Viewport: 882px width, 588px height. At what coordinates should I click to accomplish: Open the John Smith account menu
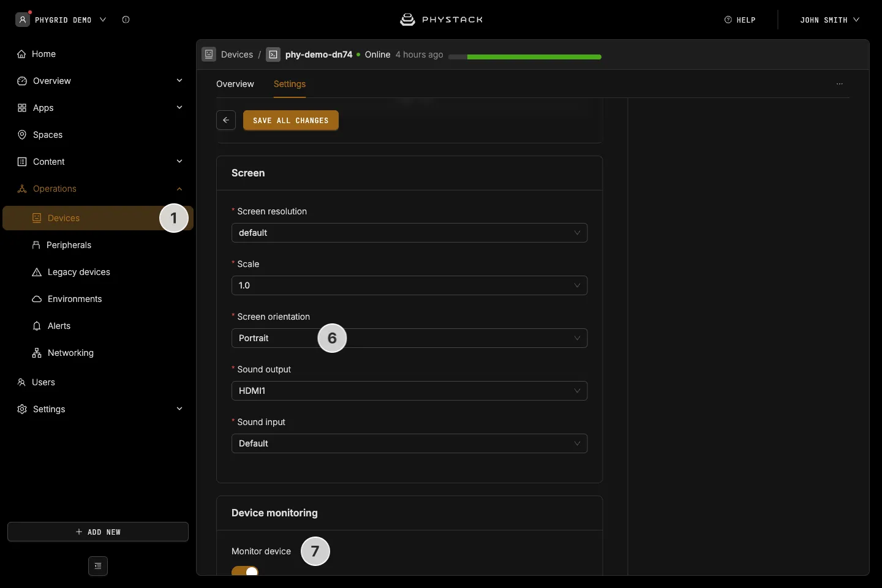click(829, 20)
